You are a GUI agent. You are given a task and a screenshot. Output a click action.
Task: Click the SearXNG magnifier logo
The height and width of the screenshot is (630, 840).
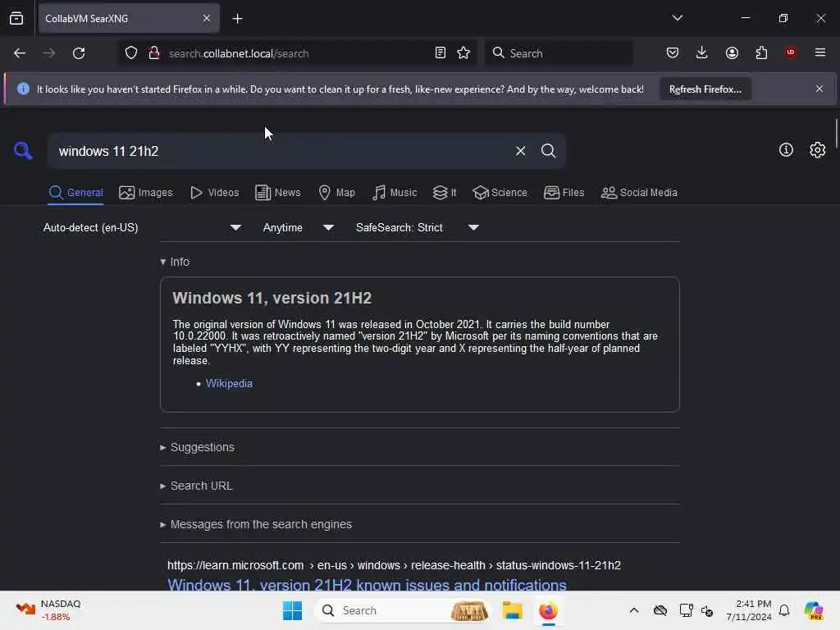point(23,151)
